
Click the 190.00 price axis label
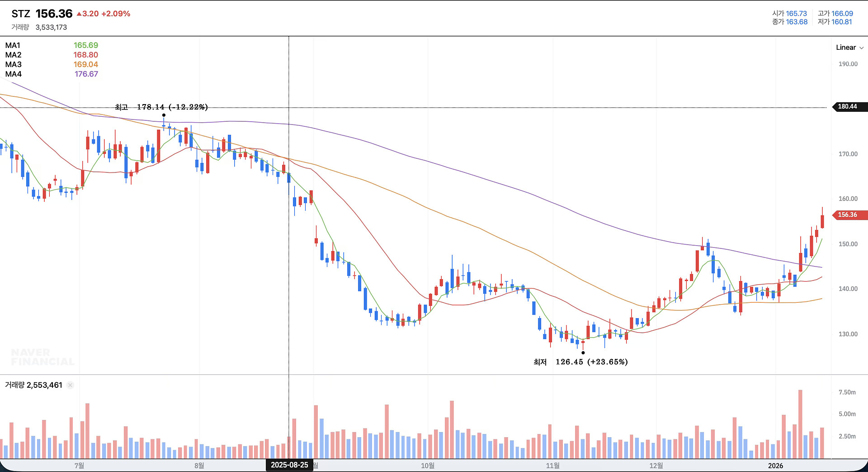point(848,64)
